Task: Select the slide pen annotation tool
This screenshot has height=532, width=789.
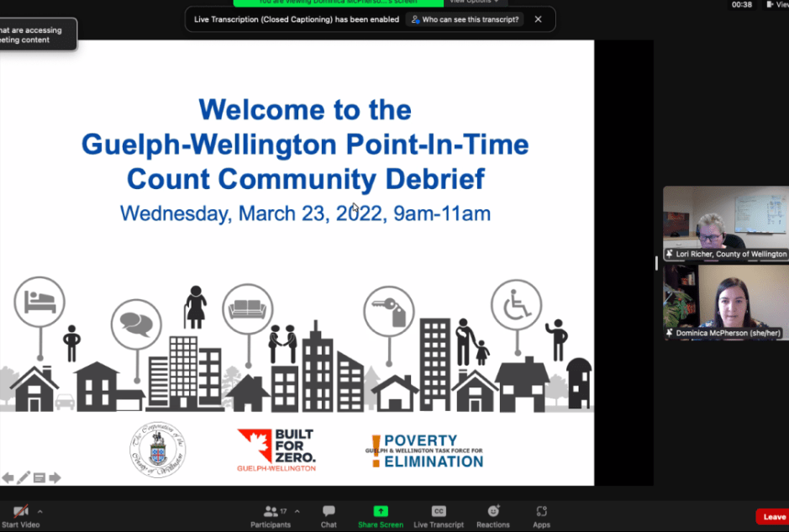Action: click(x=24, y=478)
